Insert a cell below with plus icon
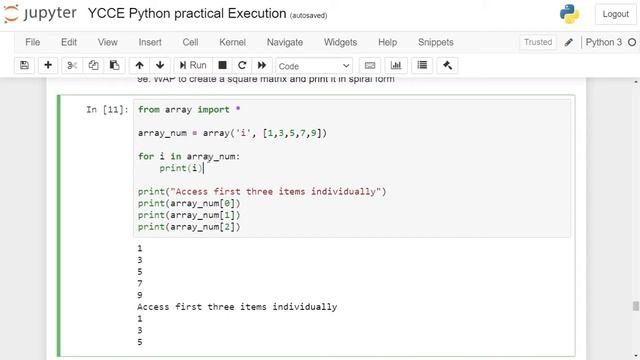This screenshot has height=360, width=640. [48, 65]
